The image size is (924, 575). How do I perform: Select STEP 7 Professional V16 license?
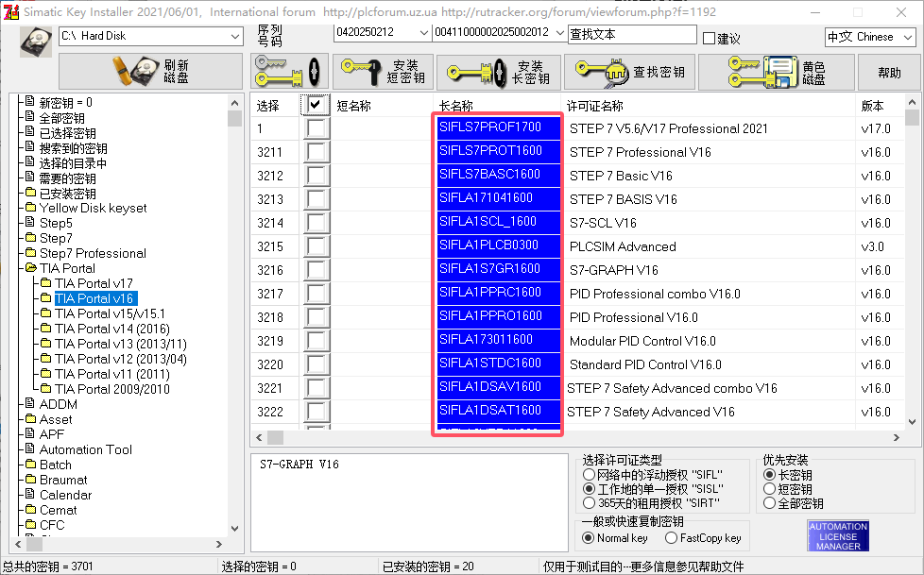click(640, 152)
